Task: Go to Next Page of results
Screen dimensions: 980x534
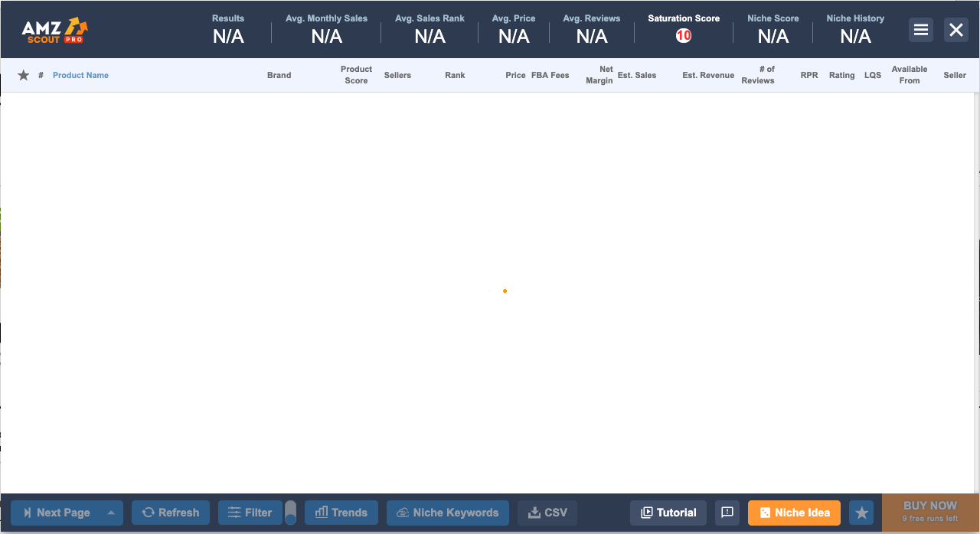Action: [57, 513]
